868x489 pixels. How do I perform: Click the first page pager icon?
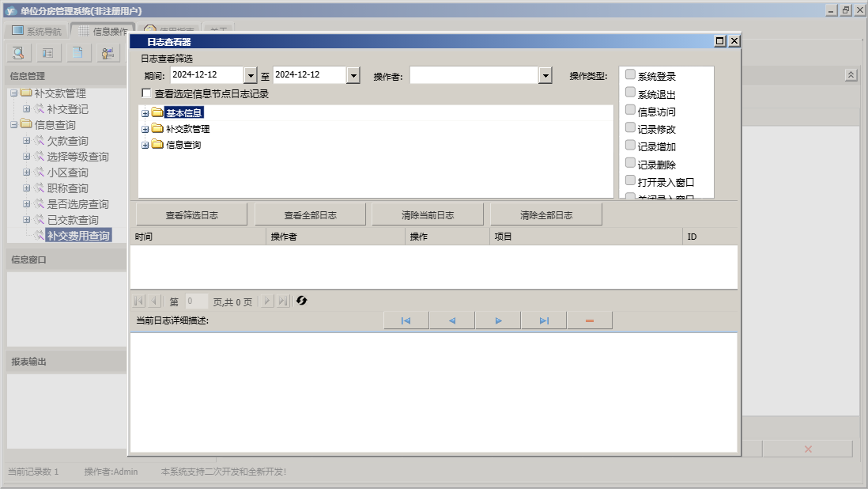[x=139, y=301]
